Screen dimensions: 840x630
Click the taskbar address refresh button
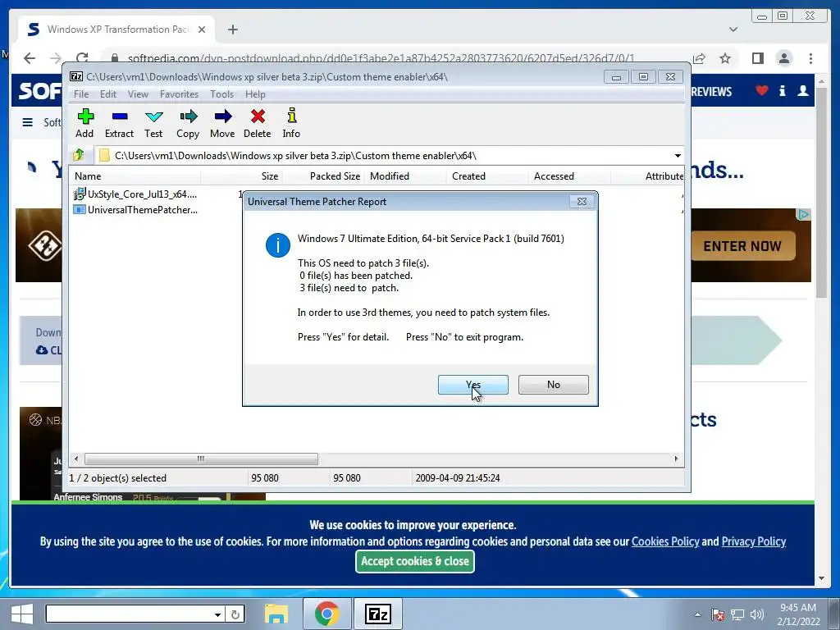[x=235, y=614]
